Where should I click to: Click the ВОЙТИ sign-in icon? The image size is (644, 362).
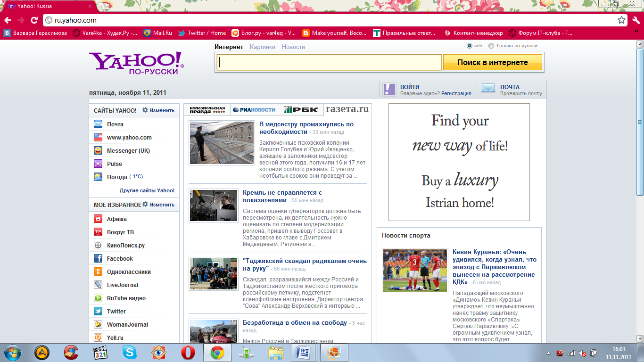pos(389,89)
